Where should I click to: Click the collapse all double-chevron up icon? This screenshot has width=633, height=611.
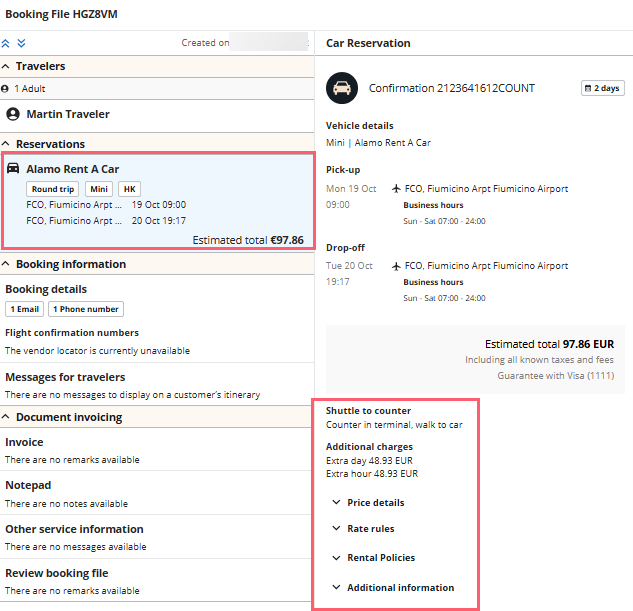(5, 43)
